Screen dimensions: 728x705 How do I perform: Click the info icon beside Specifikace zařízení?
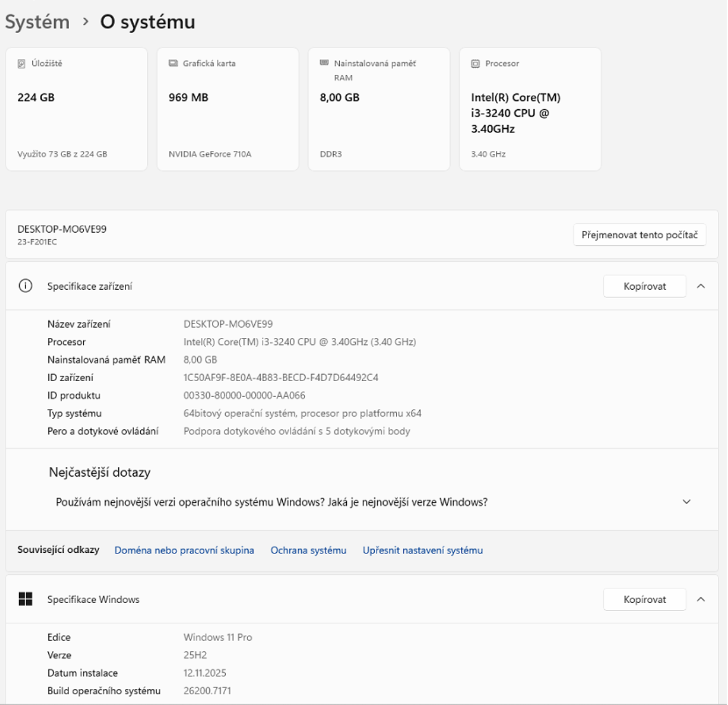pos(25,286)
